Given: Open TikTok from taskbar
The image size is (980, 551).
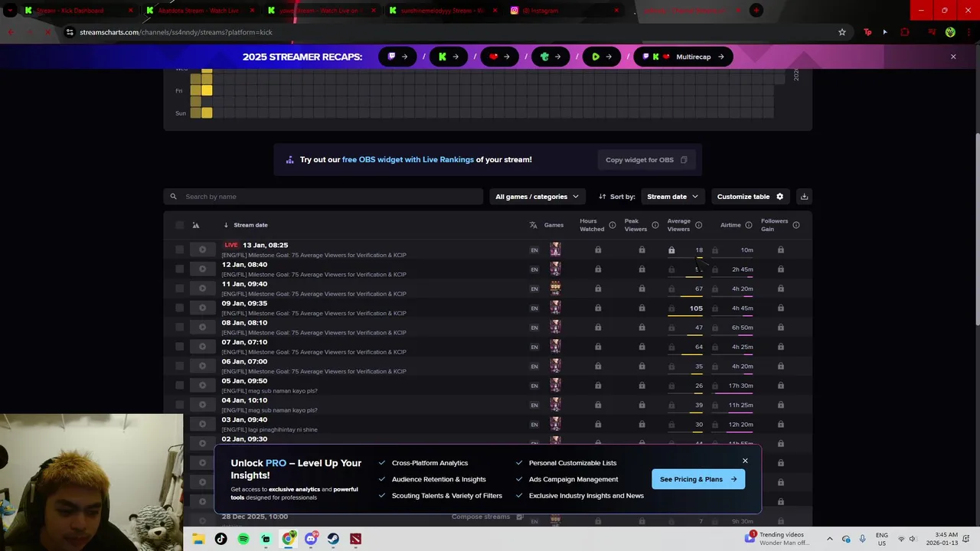Looking at the screenshot, I should pos(220,539).
